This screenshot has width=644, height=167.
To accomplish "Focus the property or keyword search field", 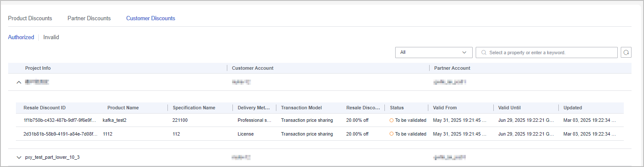I will [x=547, y=53].
